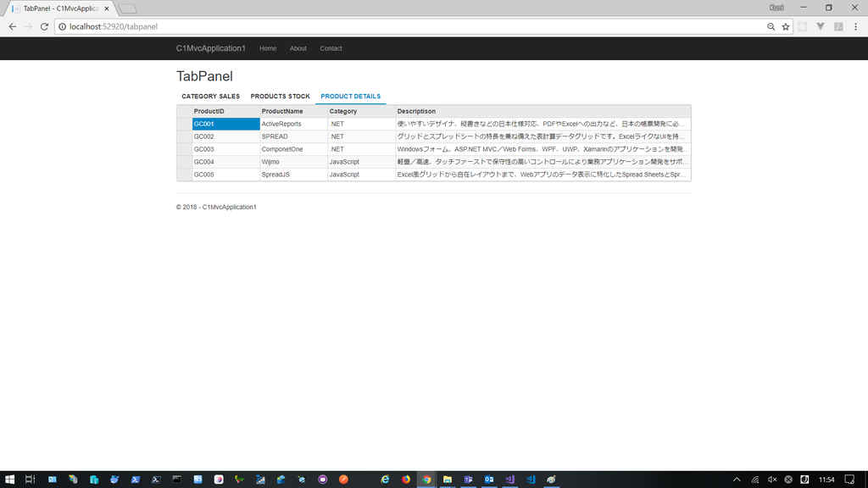The width and height of the screenshot is (868, 488).
Task: Open Internet Explorer from the taskbar
Action: [386, 480]
